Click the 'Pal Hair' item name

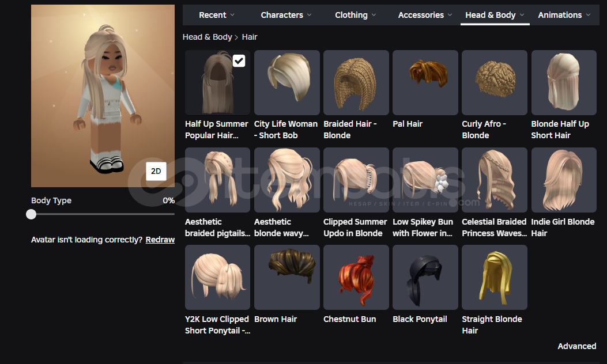(407, 124)
